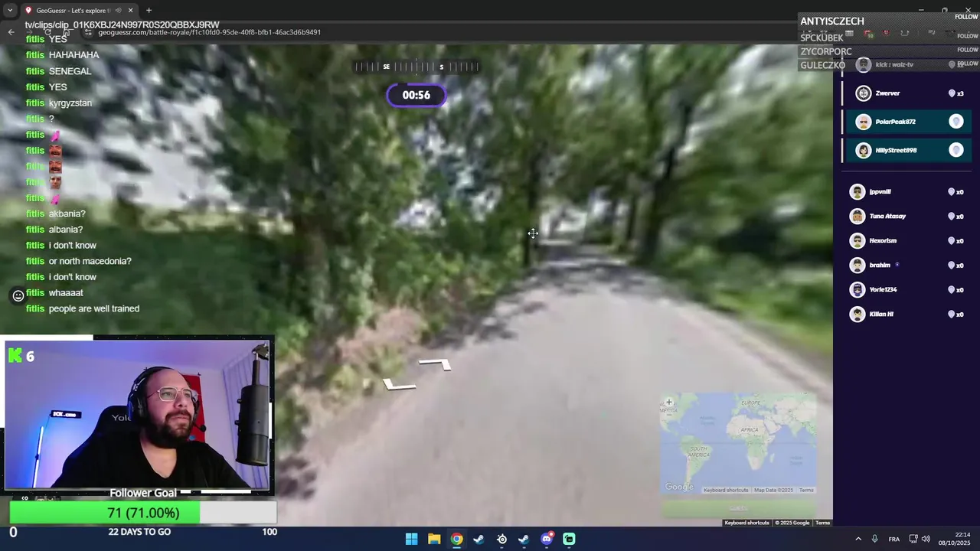980x551 pixels.
Task: Select PolarPeak872 player row
Action: pos(907,122)
